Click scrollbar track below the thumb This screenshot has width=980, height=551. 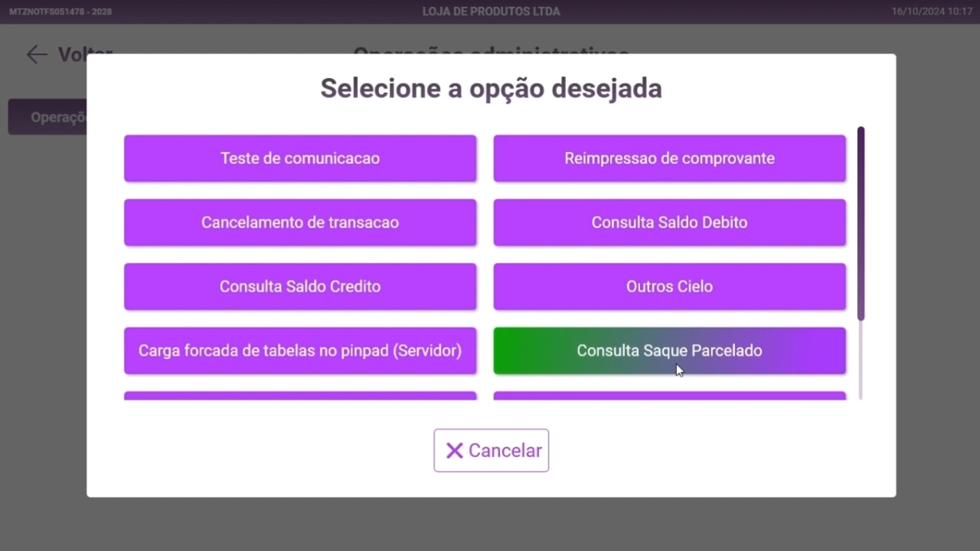pyautogui.click(x=861, y=362)
